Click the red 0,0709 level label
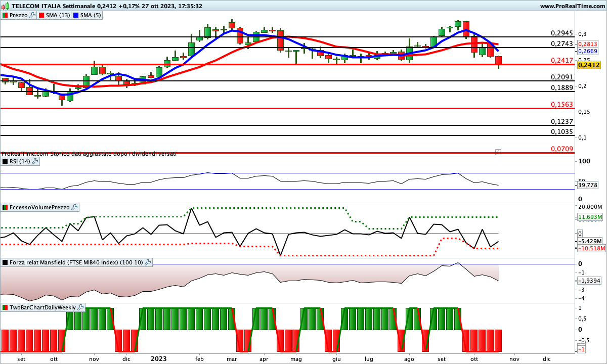607x364 pixels. tap(561, 149)
